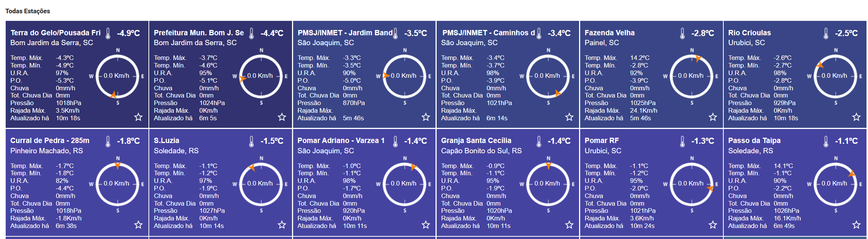Star the Rio Crioulas station card
This screenshot has width=868, height=239.
[x=856, y=117]
